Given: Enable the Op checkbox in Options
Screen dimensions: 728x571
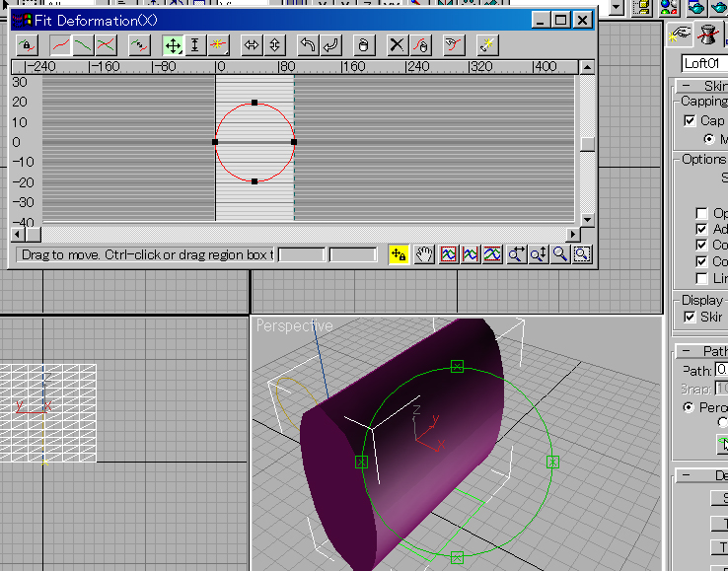Looking at the screenshot, I should pyautogui.click(x=701, y=213).
